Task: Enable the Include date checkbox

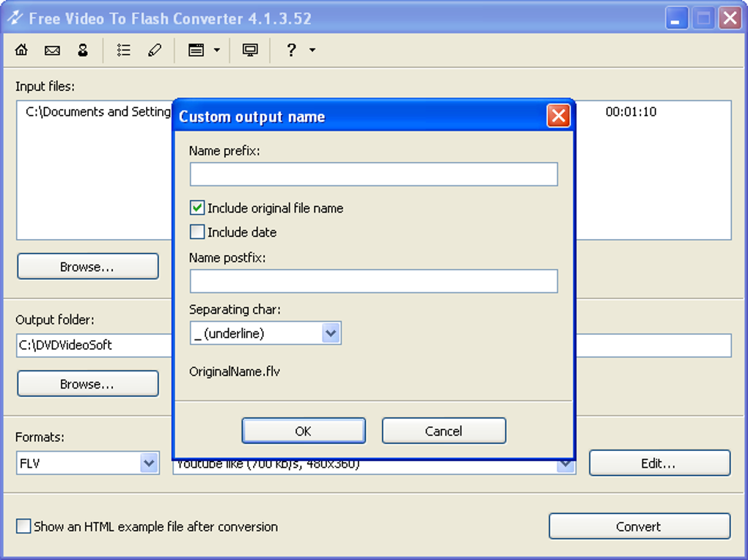Action: [x=197, y=232]
